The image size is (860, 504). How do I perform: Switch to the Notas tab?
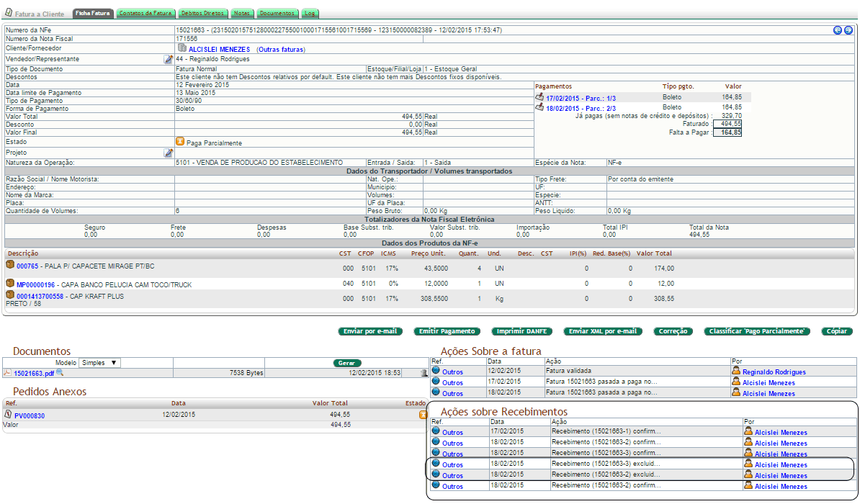[241, 13]
